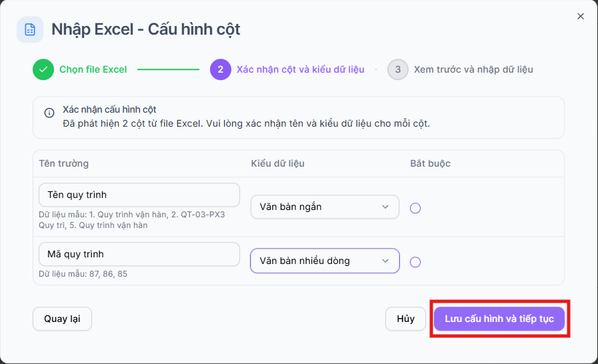Screen dimensions: 598x364
Task: Click the green checkmark step icon
Action: 43,69
